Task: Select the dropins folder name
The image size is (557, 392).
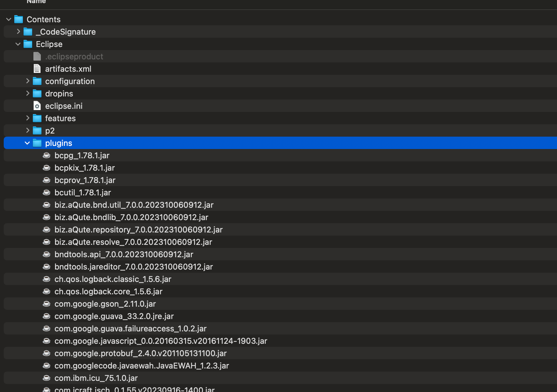Action: pyautogui.click(x=59, y=94)
